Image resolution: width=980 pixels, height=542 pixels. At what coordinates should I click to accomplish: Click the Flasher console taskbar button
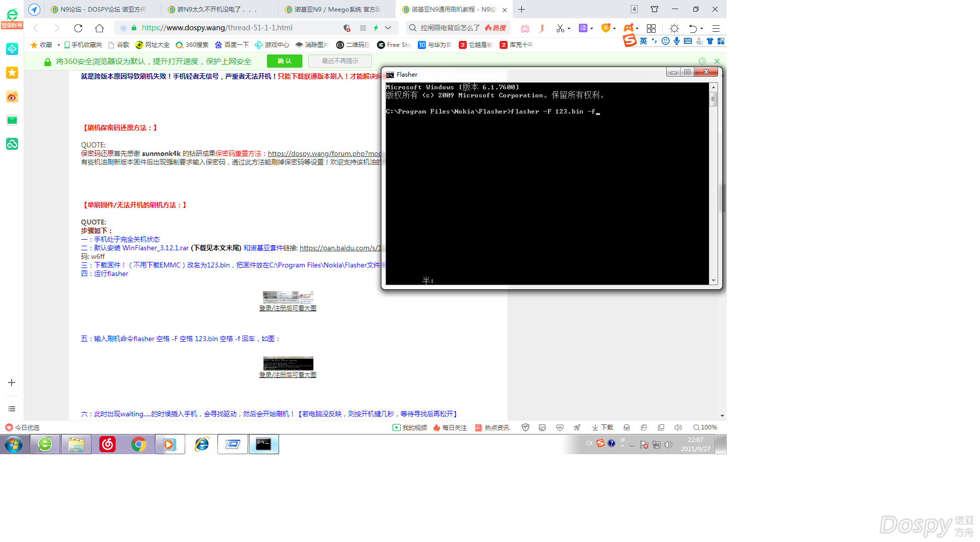(x=263, y=444)
